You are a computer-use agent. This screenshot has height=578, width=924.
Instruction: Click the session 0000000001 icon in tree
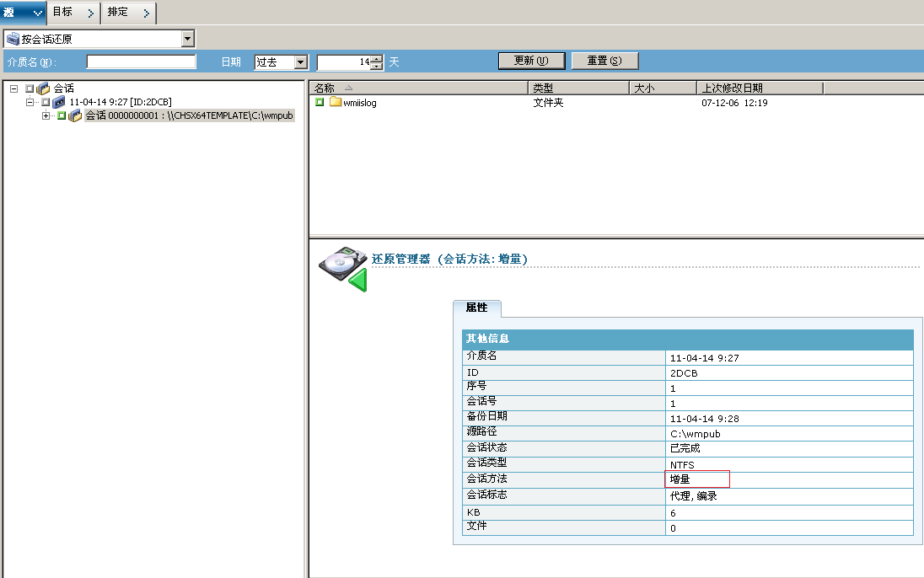[75, 115]
